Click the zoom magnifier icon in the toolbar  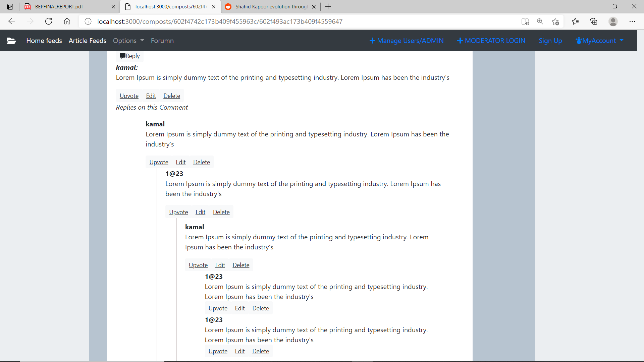[x=540, y=21]
